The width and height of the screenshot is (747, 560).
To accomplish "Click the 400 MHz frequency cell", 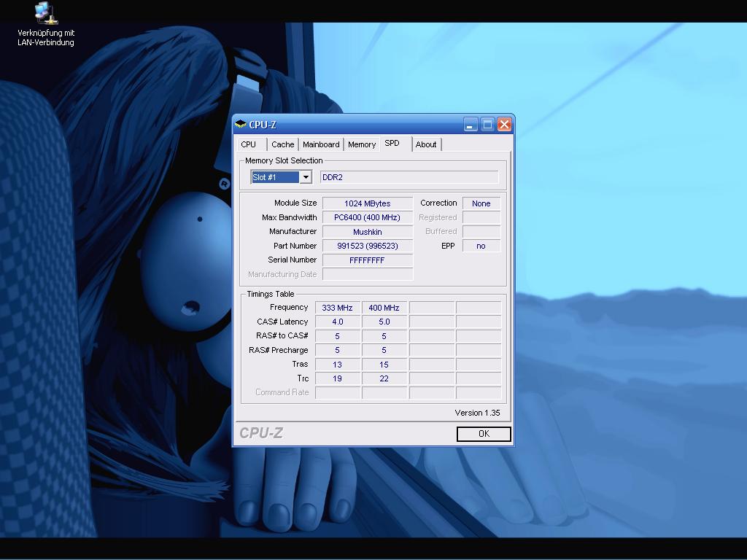I will [x=384, y=308].
